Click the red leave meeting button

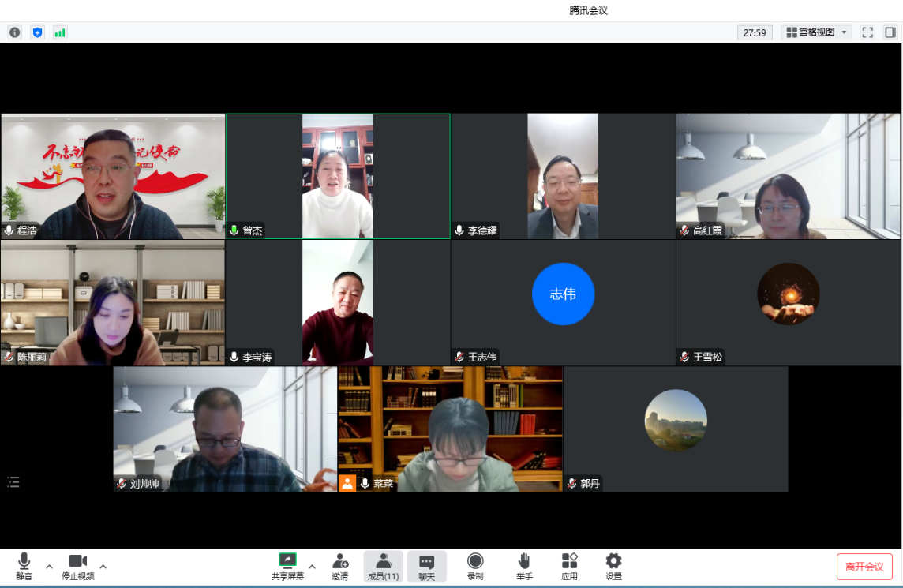pyautogui.click(x=864, y=567)
